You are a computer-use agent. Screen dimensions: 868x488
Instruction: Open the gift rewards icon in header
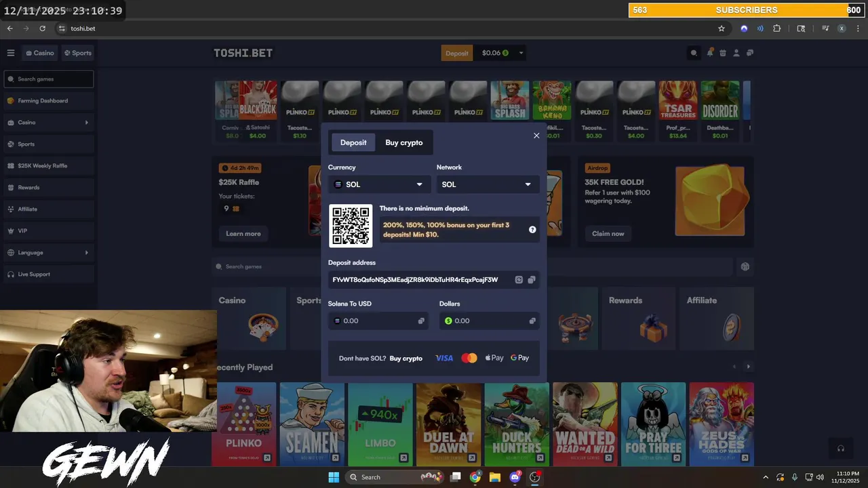point(723,53)
